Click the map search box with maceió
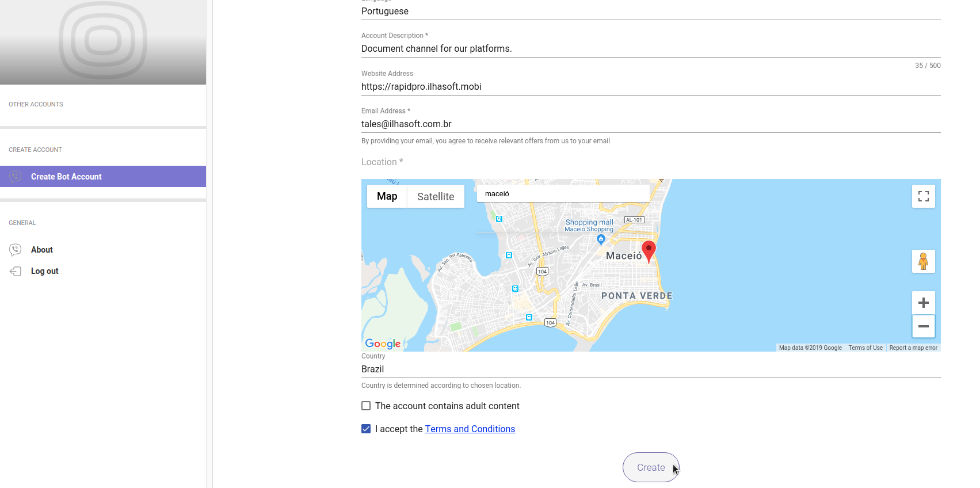This screenshot has height=488, width=980. 563,194
